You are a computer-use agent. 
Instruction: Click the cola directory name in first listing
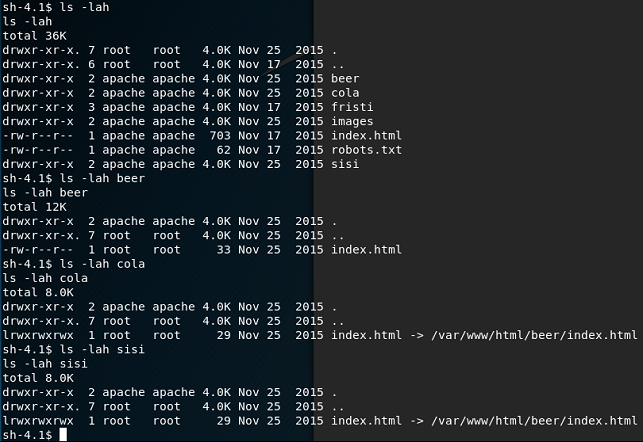pyautogui.click(x=345, y=91)
